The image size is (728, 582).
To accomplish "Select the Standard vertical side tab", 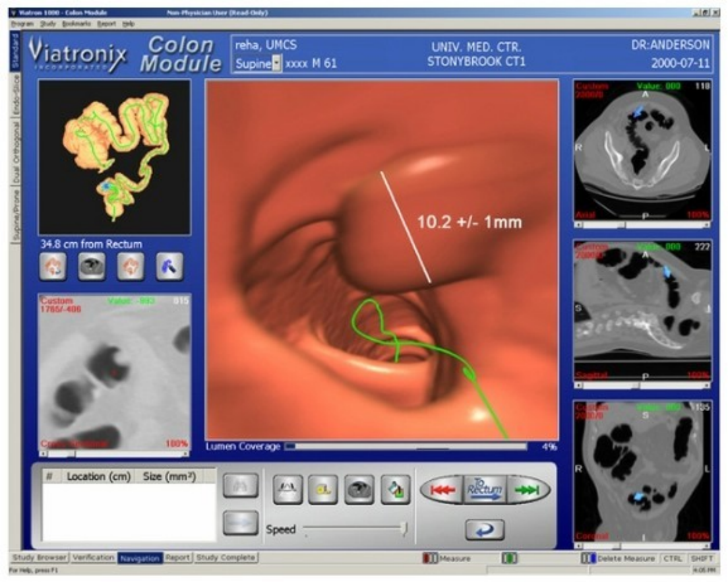I will pyautogui.click(x=15, y=51).
